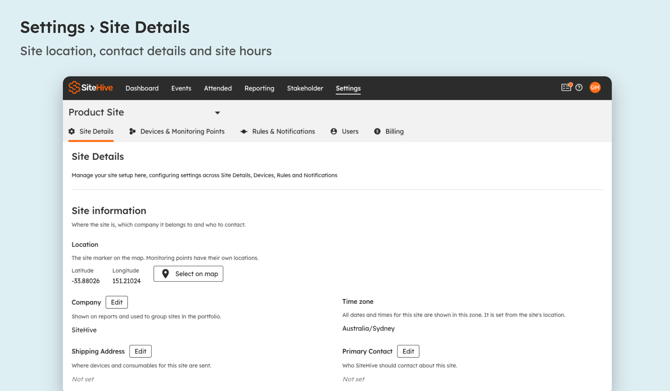Open the help question mark icon
This screenshot has width=670, height=391.
tap(579, 88)
